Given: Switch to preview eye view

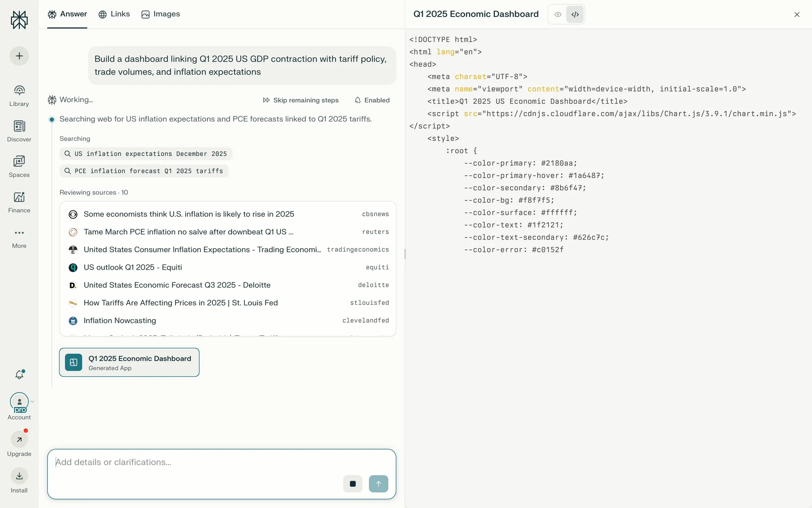Looking at the screenshot, I should [558, 14].
